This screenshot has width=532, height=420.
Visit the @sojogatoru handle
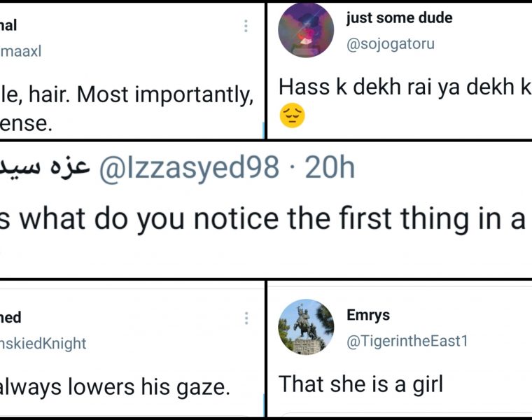pyautogui.click(x=390, y=43)
